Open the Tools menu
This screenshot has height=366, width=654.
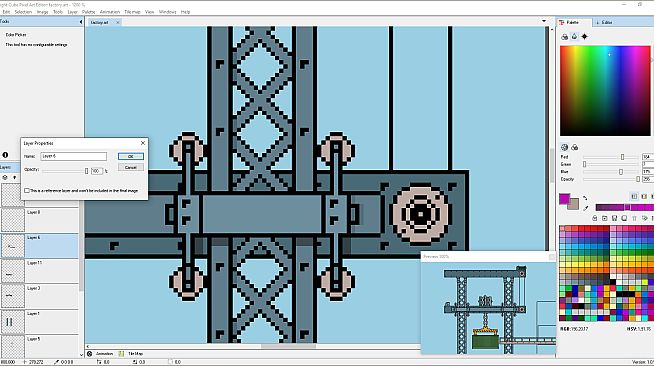[x=58, y=12]
